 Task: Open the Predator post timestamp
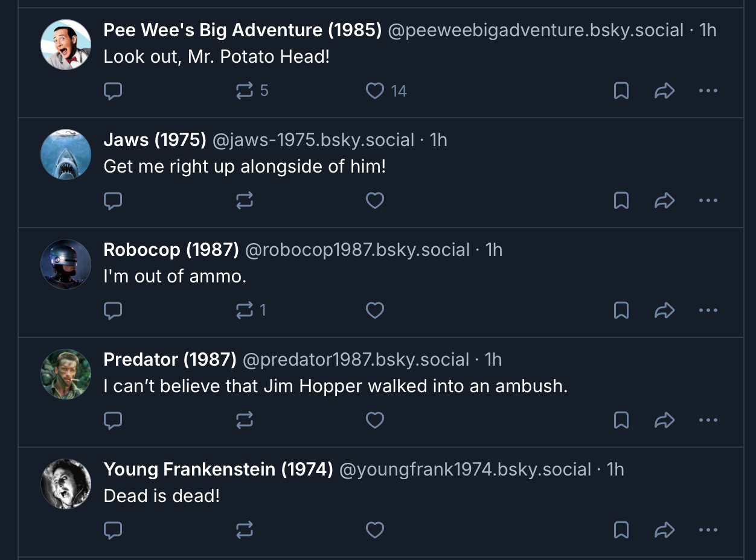point(493,360)
